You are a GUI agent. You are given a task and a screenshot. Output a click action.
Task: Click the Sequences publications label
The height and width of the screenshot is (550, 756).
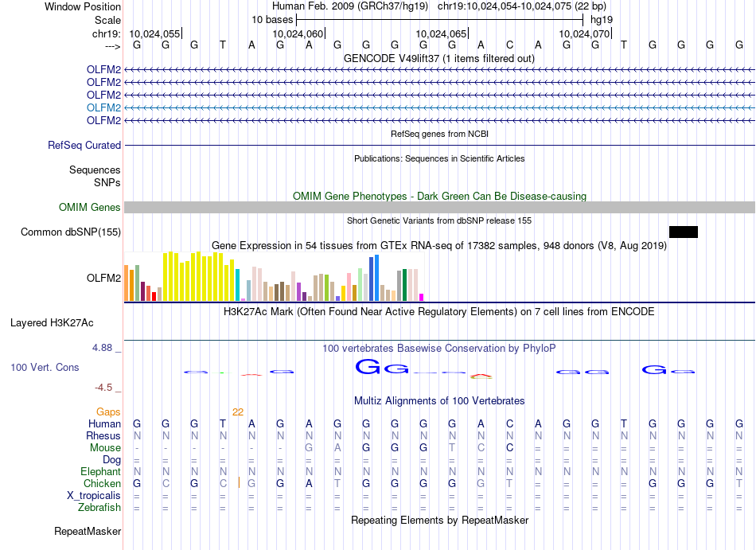pyautogui.click(x=95, y=170)
